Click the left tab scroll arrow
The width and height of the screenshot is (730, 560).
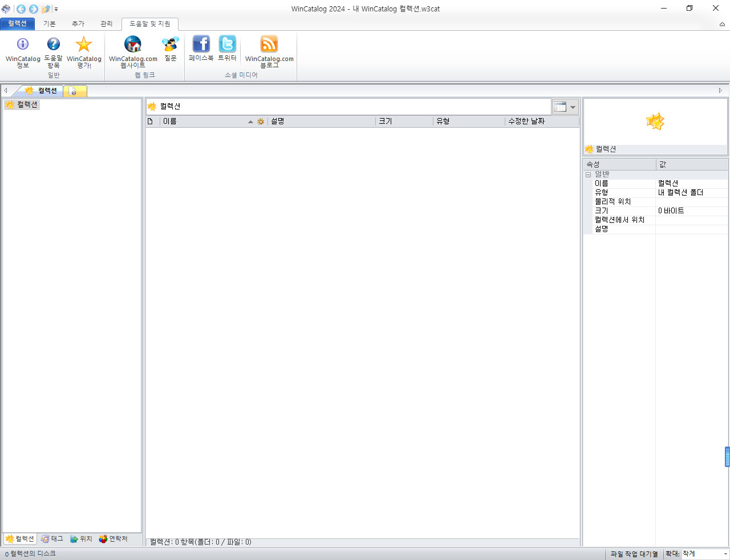5,91
